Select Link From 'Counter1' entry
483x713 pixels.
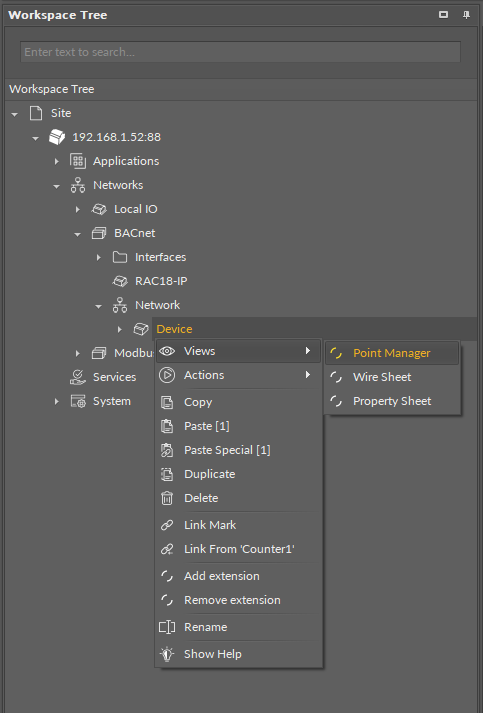click(x=238, y=549)
